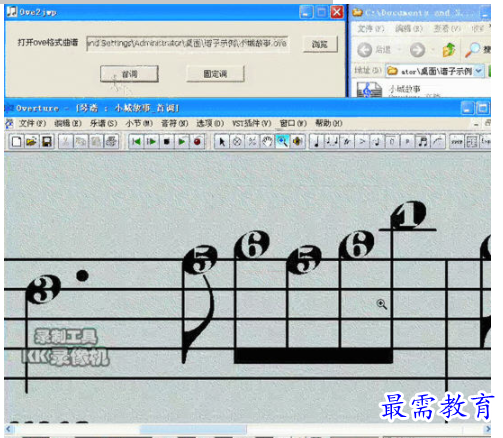503x438 pixels.
Task: Click the Copy toolbar icon
Action: tap(80, 142)
